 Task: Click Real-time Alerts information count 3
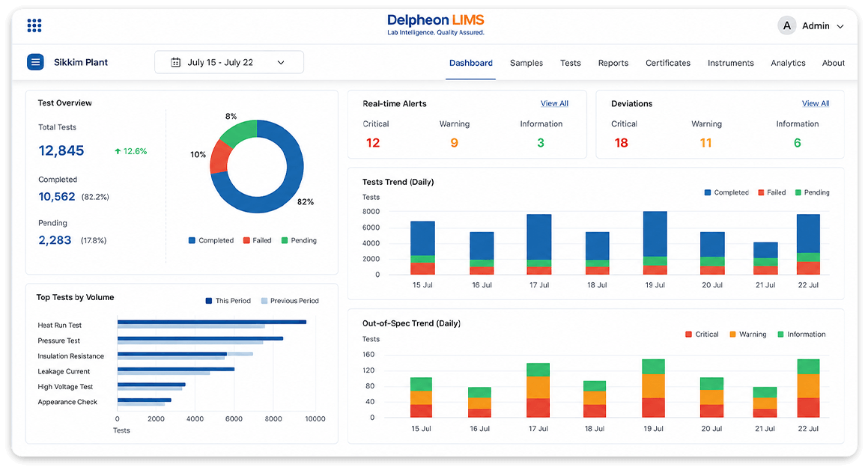(540, 143)
